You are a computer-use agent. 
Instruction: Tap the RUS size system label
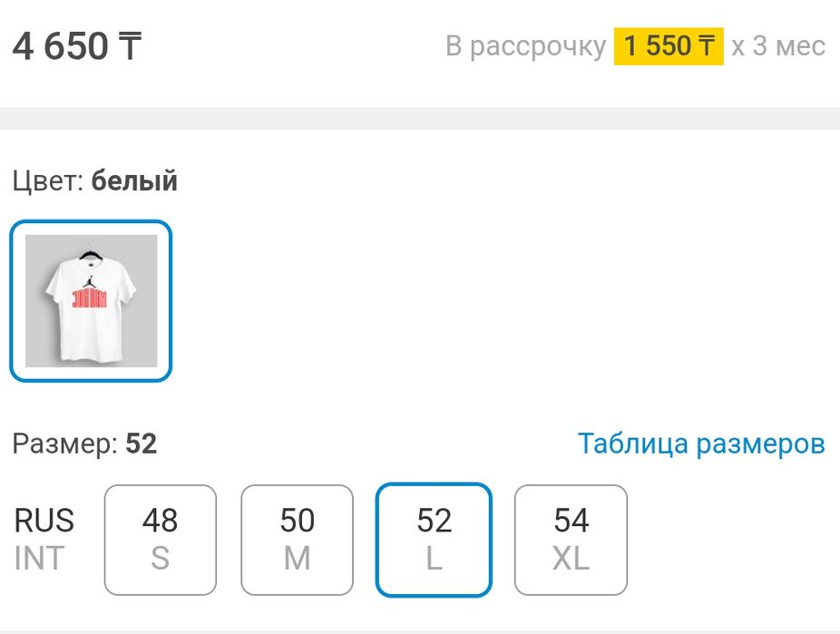pyautogui.click(x=44, y=521)
